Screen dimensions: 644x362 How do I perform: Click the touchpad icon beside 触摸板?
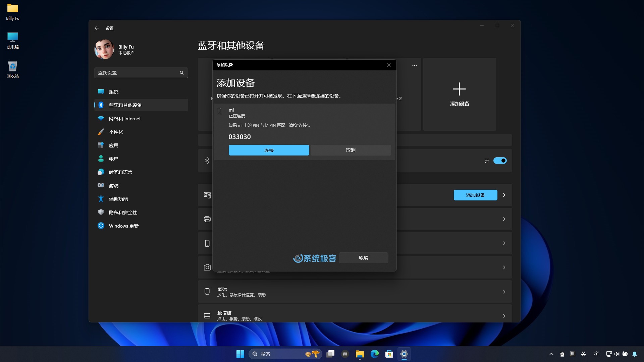(x=207, y=316)
